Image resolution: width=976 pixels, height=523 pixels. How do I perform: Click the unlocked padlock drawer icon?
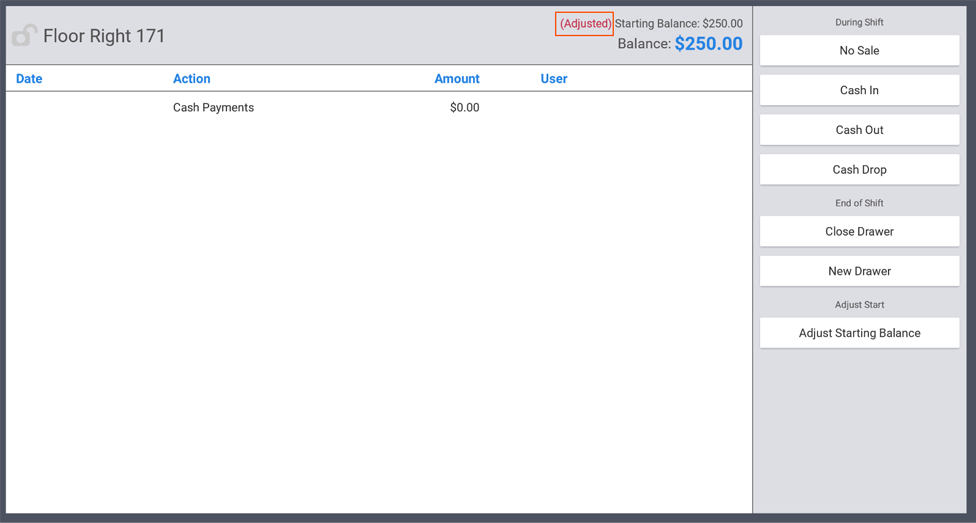point(24,36)
